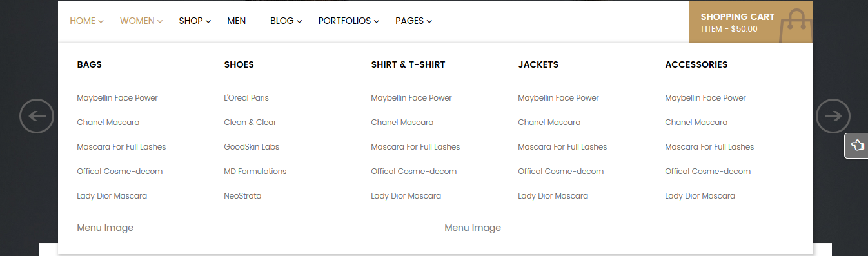Viewport: 868px width, 256px height.
Task: Expand the Pages dropdown chevron
Action: [x=429, y=21]
